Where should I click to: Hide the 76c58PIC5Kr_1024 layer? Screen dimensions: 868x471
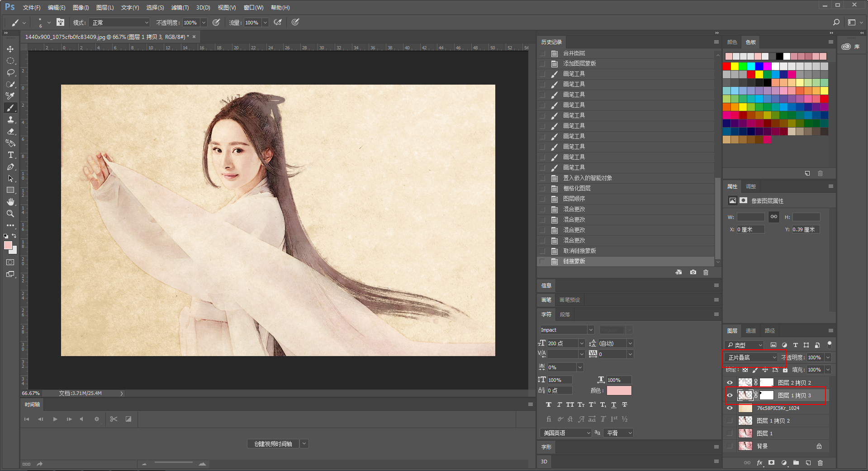click(730, 408)
